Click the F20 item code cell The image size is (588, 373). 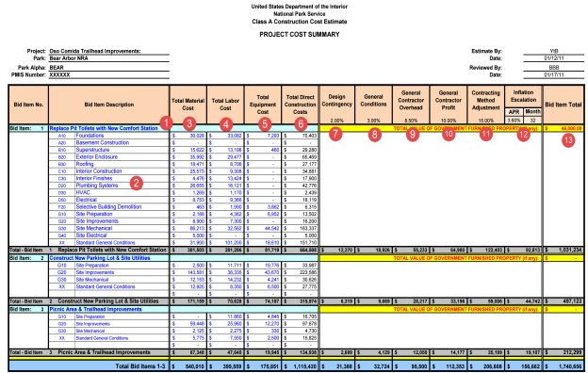62,207
